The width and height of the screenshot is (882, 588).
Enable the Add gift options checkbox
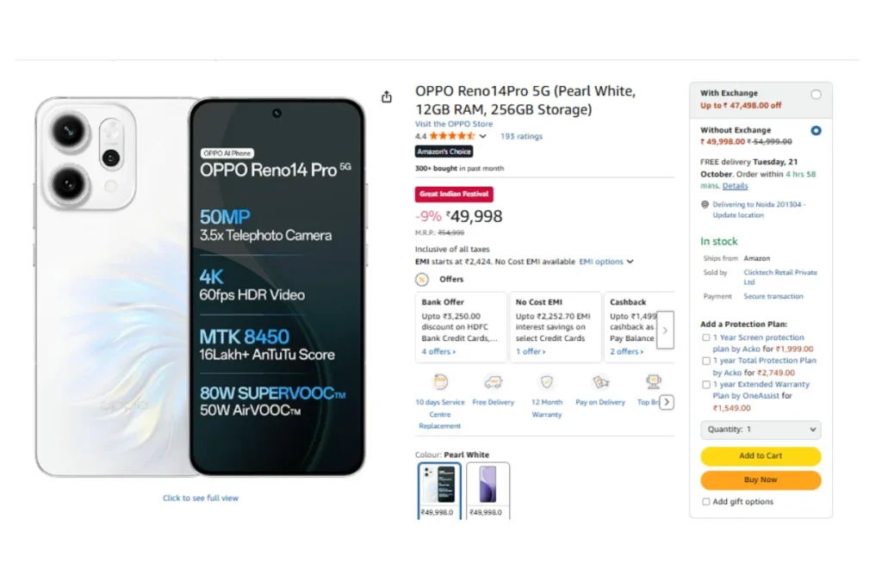(706, 501)
